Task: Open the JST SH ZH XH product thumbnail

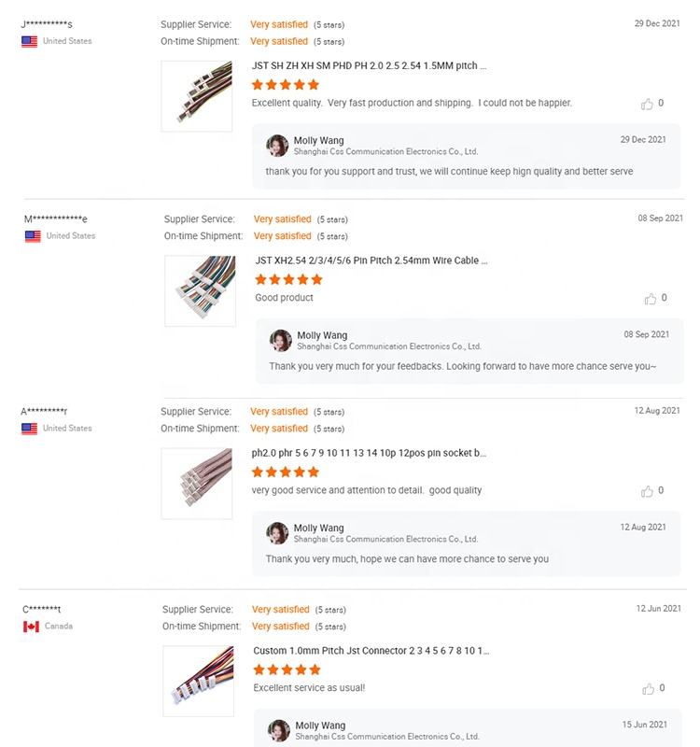Action: point(197,96)
